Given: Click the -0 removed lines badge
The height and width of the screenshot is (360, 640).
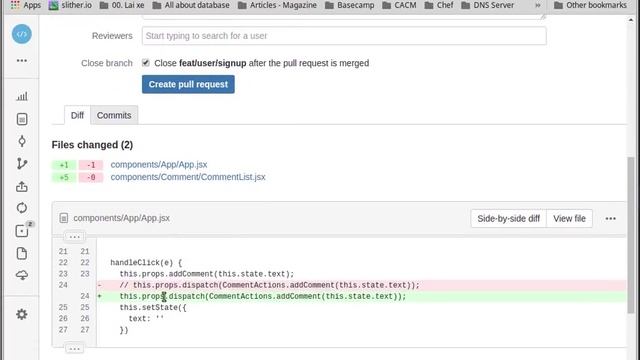Looking at the screenshot, I should (91, 178).
